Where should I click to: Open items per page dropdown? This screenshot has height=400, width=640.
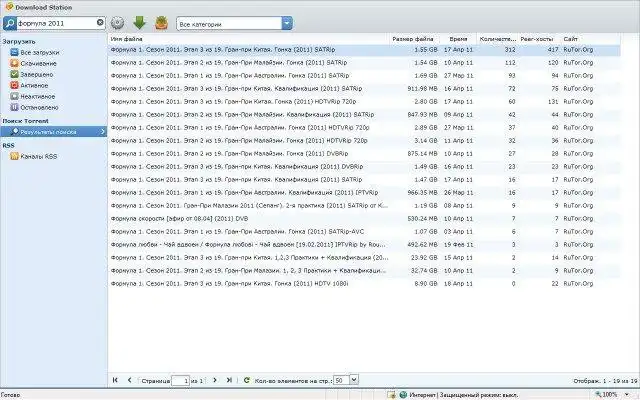tap(354, 380)
